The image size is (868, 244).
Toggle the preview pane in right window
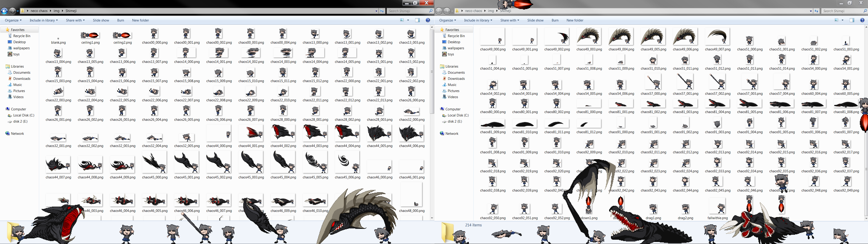point(851,20)
